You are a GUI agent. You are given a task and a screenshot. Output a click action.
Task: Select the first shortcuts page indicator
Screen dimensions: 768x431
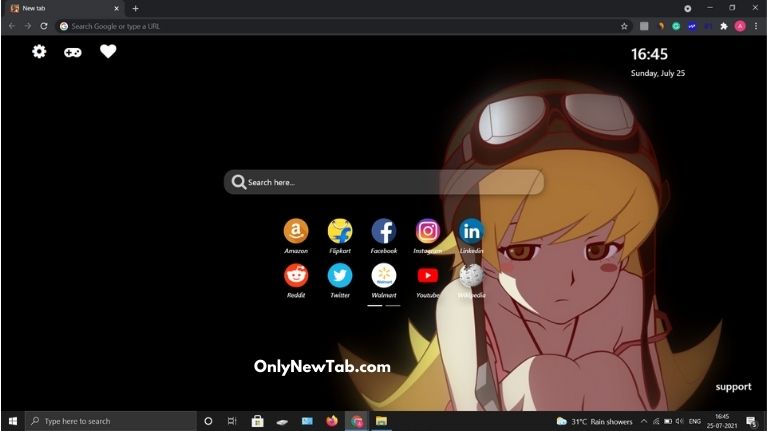(375, 305)
